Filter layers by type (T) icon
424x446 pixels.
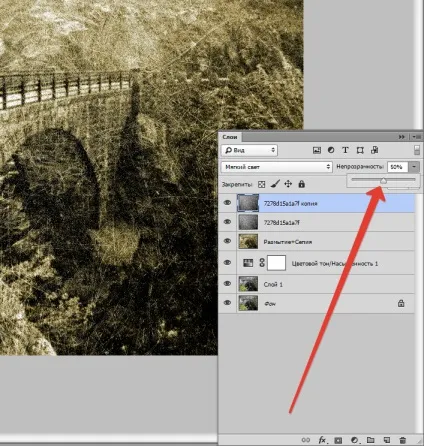coord(345,150)
